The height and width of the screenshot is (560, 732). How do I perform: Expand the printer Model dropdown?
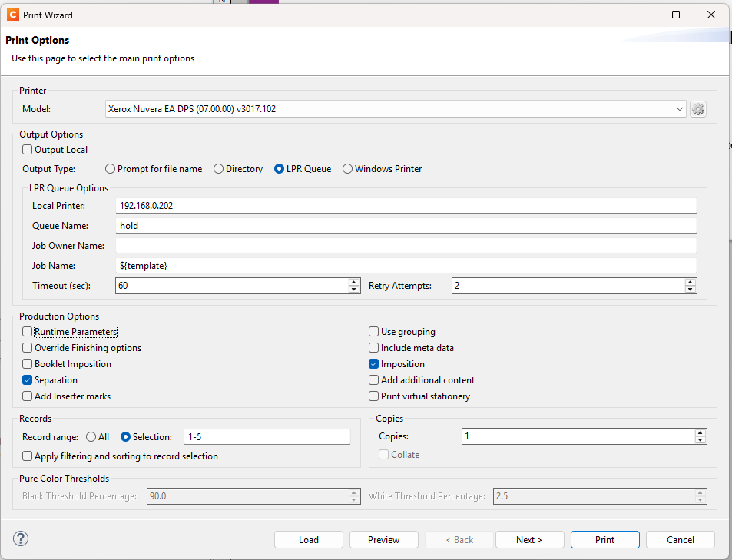click(x=679, y=109)
